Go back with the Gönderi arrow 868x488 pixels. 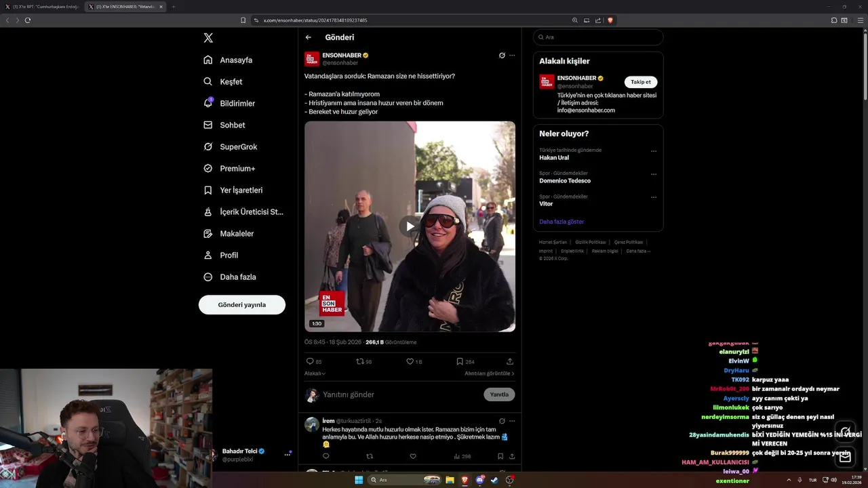(309, 37)
